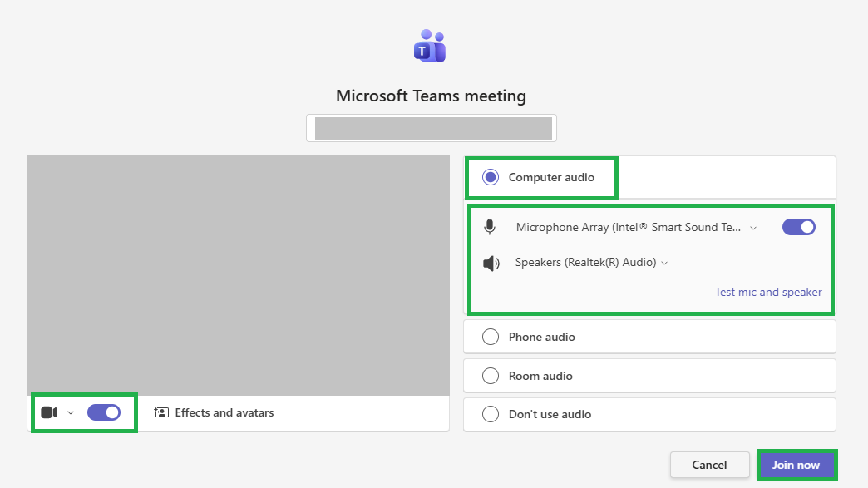
Task: Click the meeting name input field
Action: pyautogui.click(x=432, y=128)
